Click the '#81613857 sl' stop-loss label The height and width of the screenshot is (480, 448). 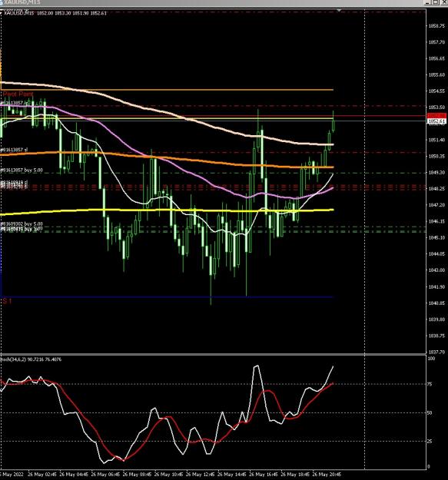click(x=14, y=150)
